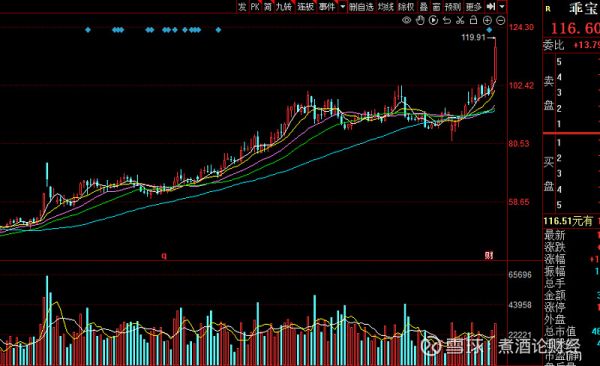Image resolution: width=600 pixels, height=366 pixels.
Task: Click the 除权 ex-rights toolbar item
Action: point(406,7)
